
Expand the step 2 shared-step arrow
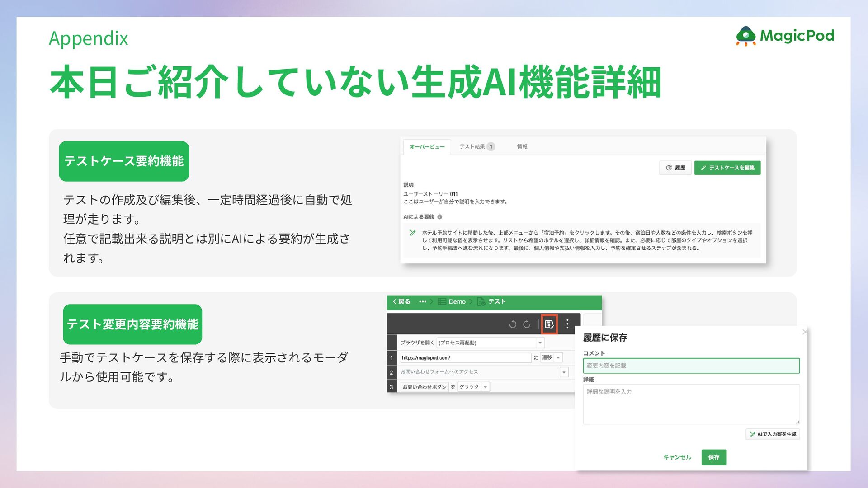point(564,372)
